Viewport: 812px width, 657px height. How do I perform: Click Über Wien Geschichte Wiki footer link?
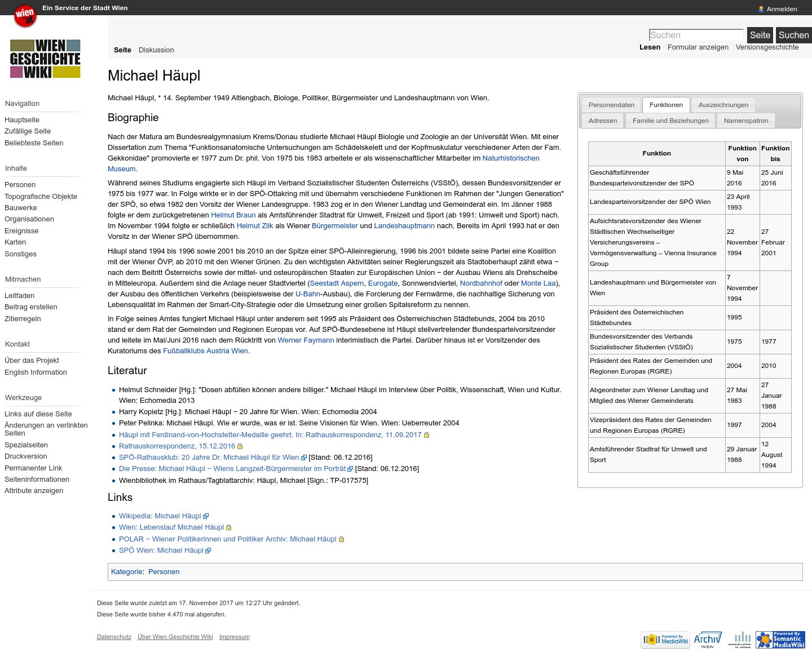(x=175, y=637)
